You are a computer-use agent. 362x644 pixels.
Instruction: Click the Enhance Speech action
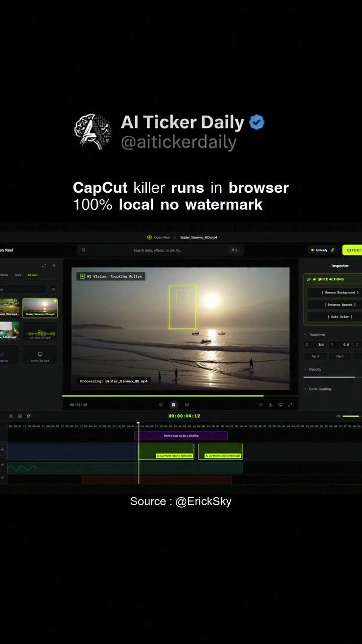[x=334, y=304]
